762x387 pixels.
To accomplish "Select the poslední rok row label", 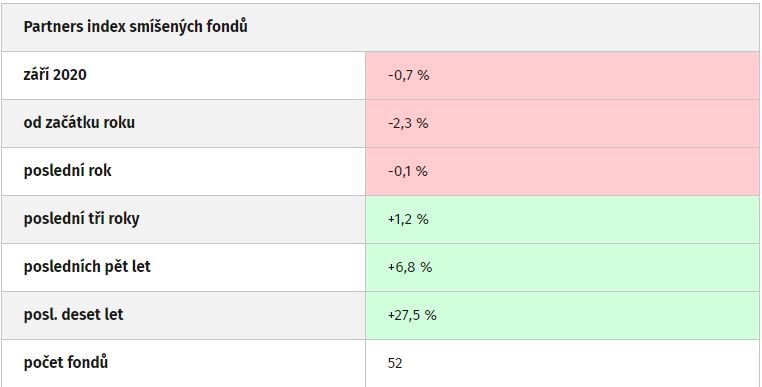I will tap(68, 171).
